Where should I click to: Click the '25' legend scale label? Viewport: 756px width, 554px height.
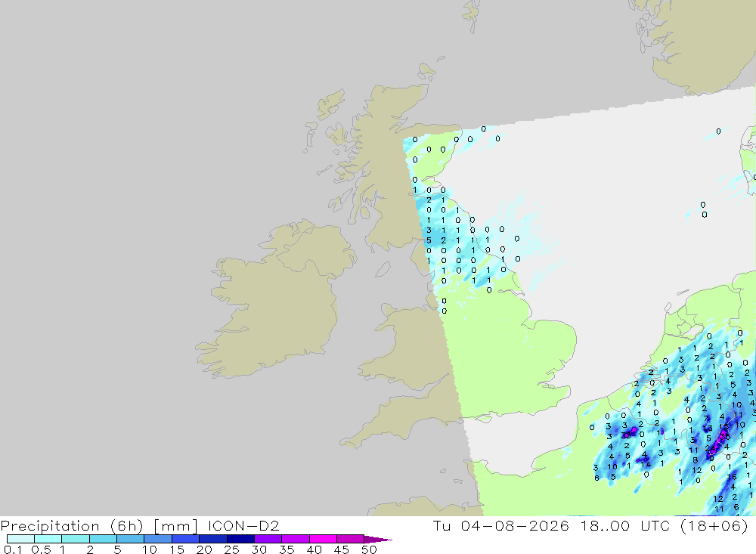coord(231,549)
